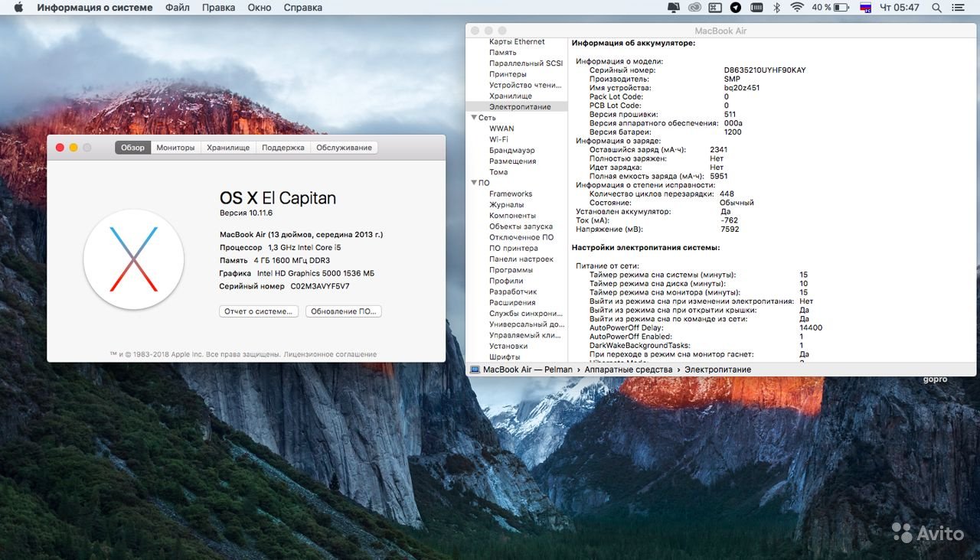Viewport: 980px width, 560px height.
Task: Select "Расширения" in the sidebar
Action: [512, 302]
